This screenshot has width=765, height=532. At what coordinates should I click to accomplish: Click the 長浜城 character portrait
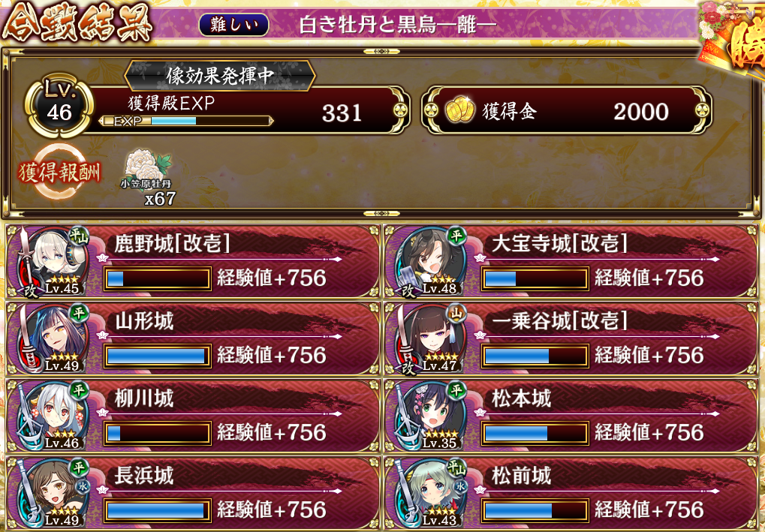(x=53, y=494)
